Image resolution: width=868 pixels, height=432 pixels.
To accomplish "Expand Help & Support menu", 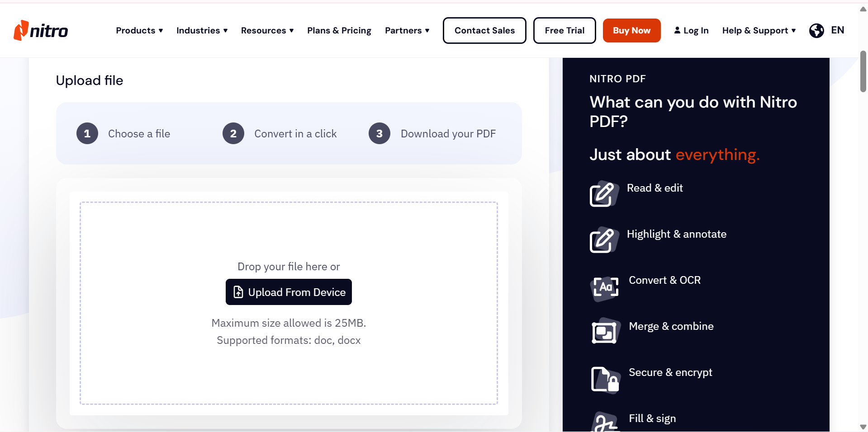I will 759,30.
